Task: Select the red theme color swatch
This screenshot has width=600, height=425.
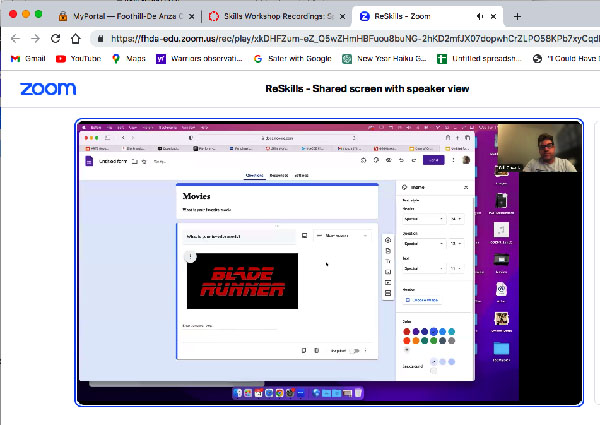Action: click(x=407, y=331)
